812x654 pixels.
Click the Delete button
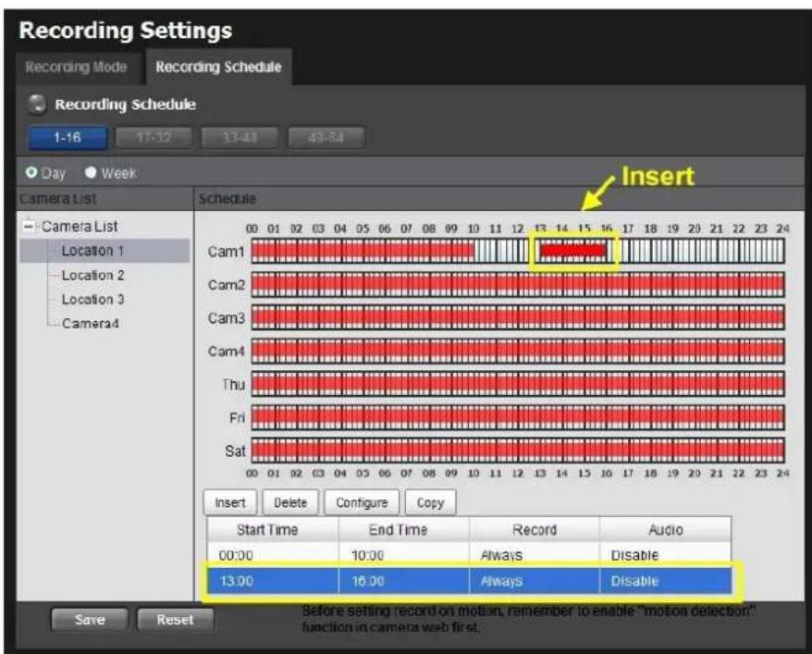pos(290,503)
